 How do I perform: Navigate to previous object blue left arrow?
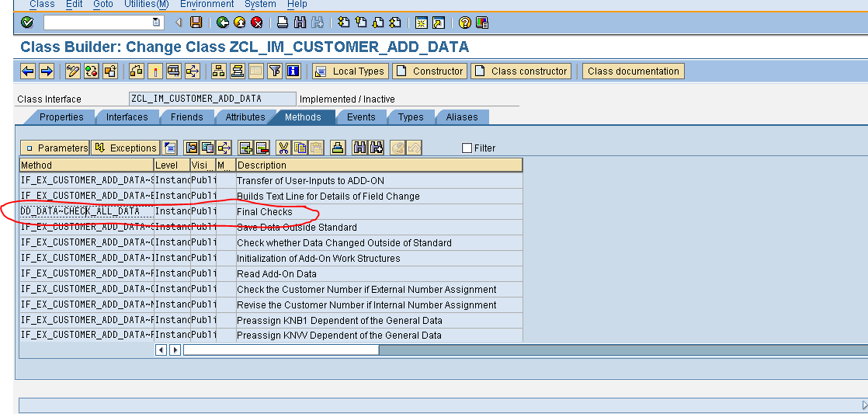28,71
